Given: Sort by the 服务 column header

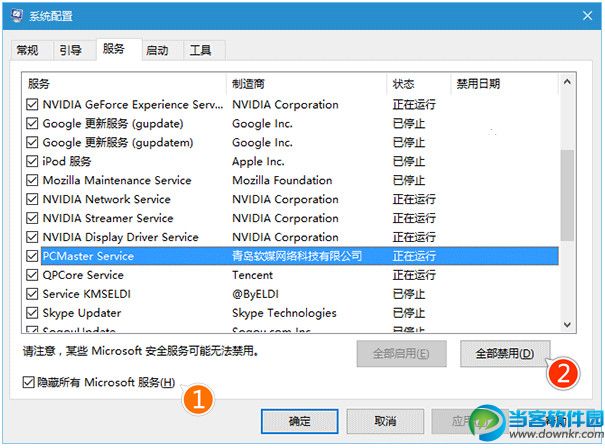Looking at the screenshot, I should (x=124, y=84).
